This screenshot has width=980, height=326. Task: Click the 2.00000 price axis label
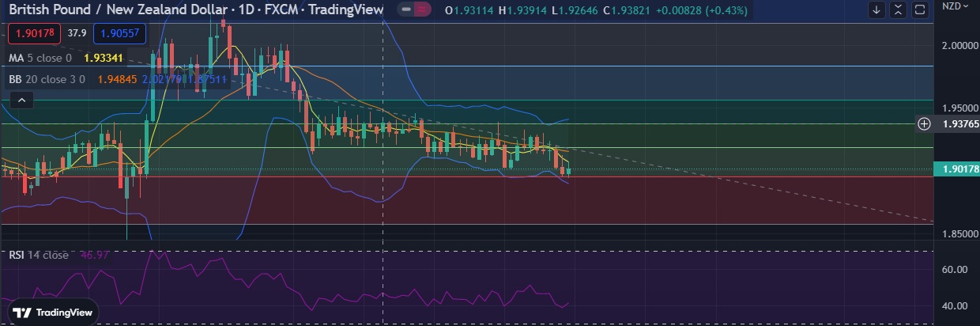click(959, 45)
